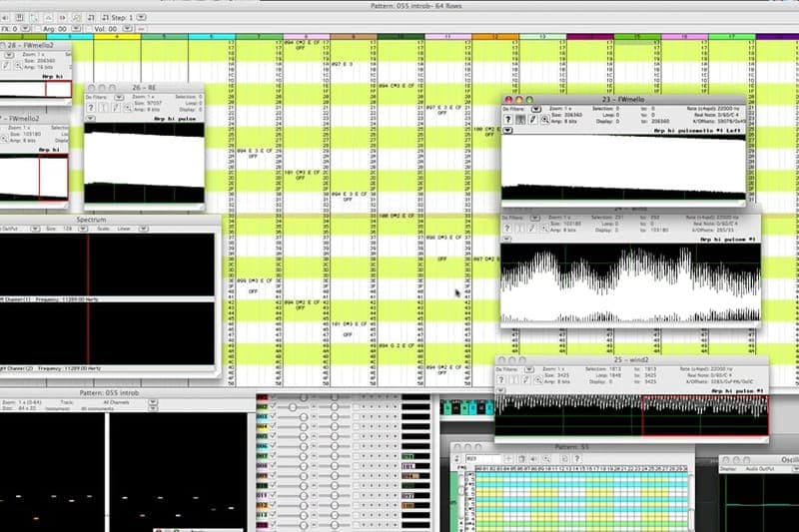The width and height of the screenshot is (799, 532).
Task: Click the 'Spectrum' window title
Action: [91, 220]
